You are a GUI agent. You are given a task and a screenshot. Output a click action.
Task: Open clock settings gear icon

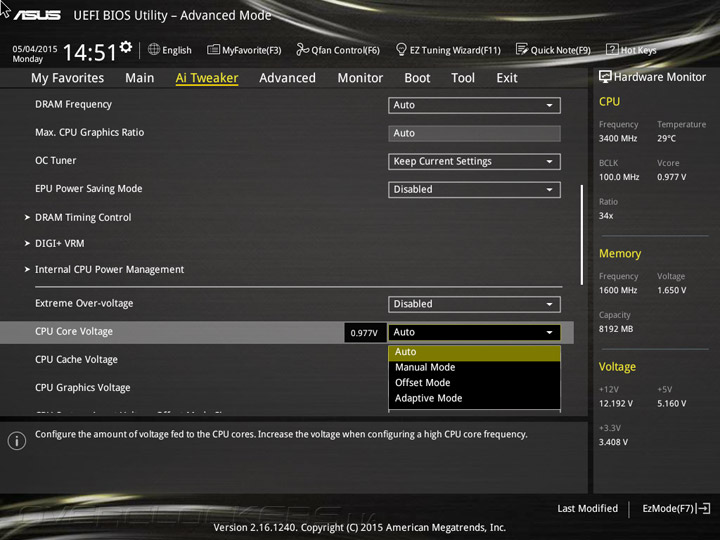[126, 47]
